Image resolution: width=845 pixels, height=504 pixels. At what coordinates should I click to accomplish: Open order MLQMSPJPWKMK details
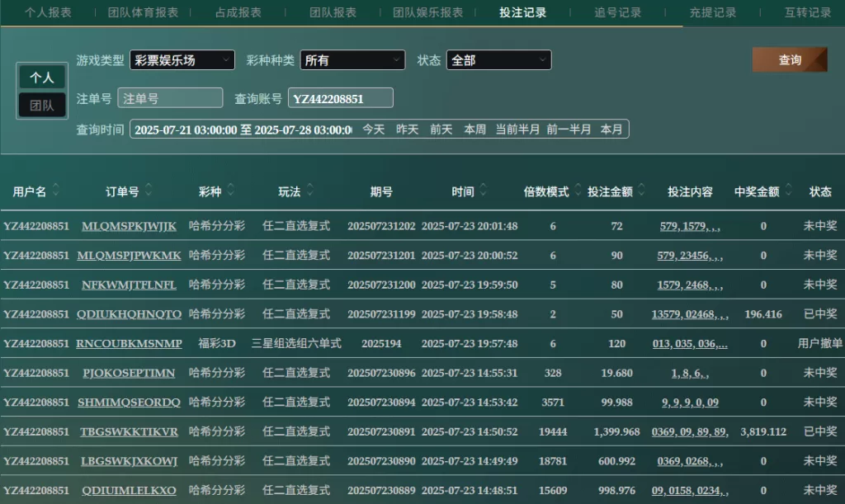pos(129,255)
